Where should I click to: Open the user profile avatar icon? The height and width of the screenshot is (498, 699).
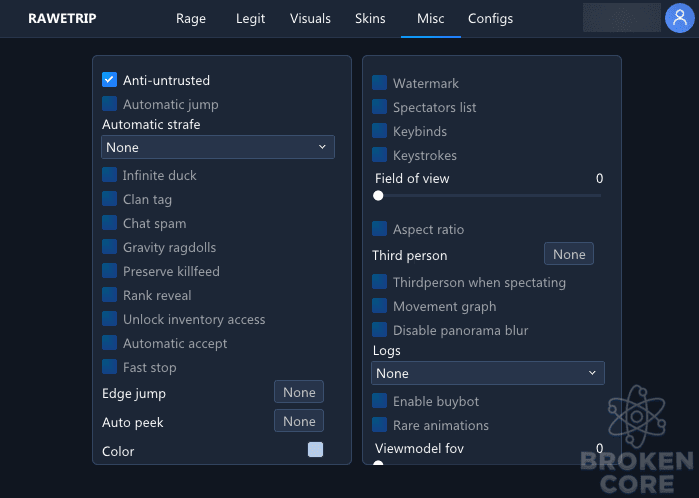(679, 18)
